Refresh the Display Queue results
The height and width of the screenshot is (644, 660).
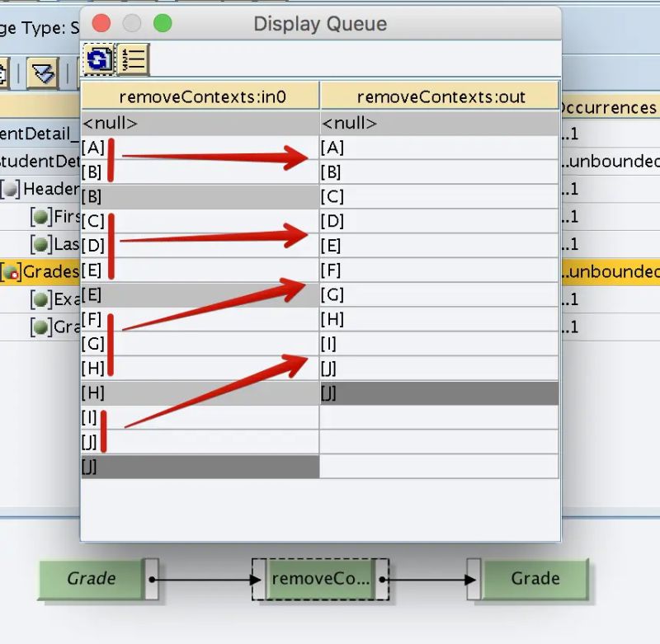tap(98, 59)
